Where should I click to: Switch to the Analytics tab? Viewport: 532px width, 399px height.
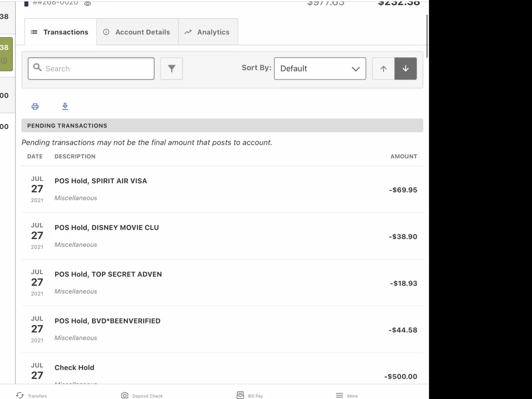click(x=208, y=32)
